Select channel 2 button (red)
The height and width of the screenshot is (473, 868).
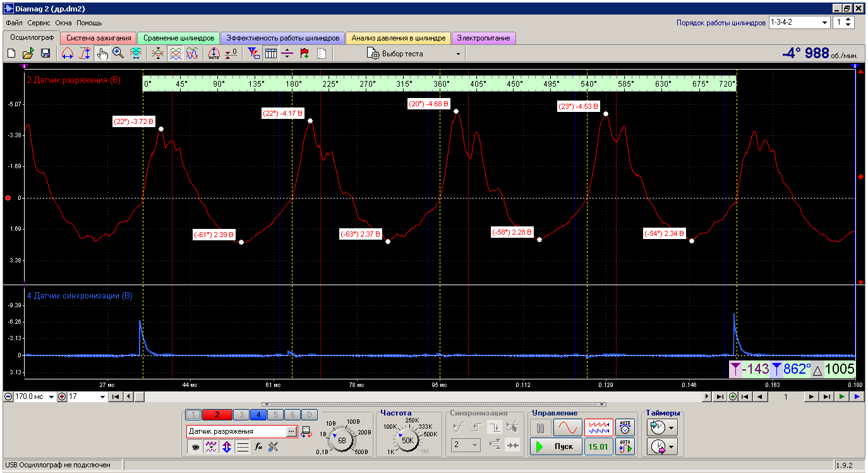[x=217, y=415]
